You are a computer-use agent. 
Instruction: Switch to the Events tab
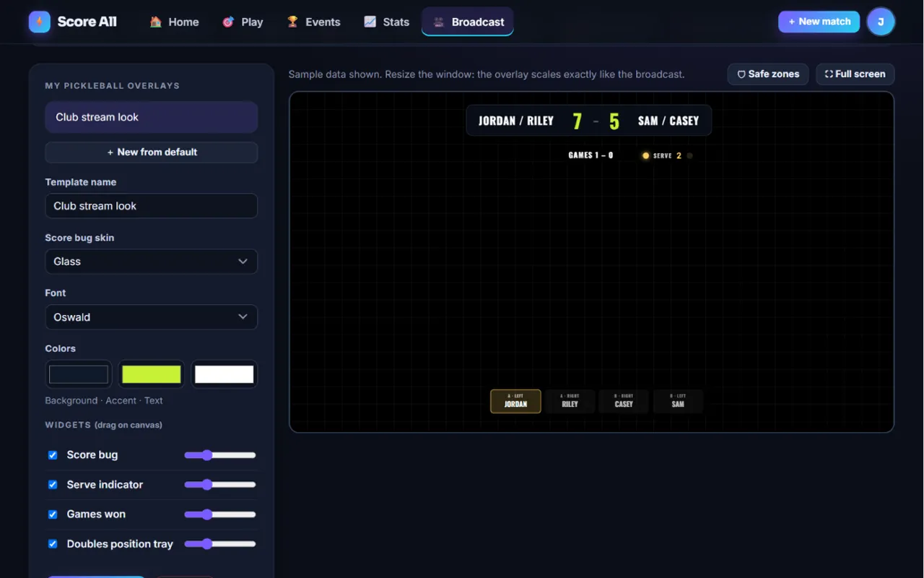(313, 22)
